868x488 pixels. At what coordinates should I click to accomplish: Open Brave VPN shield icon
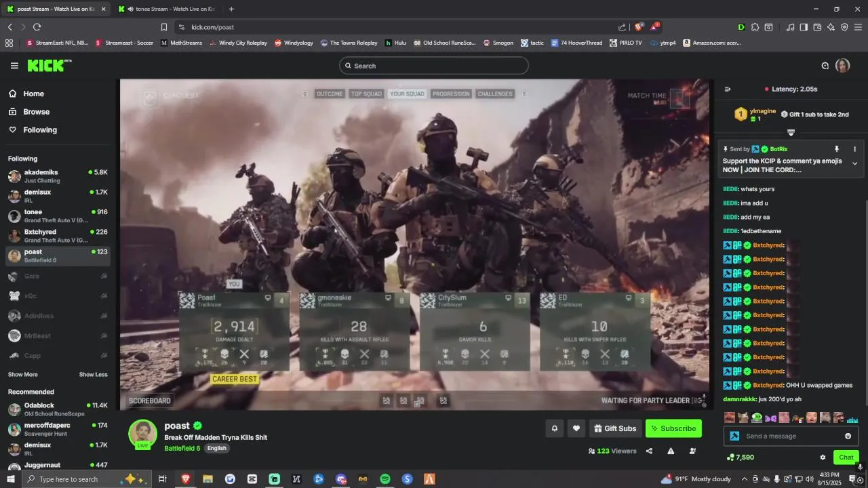coord(844,27)
